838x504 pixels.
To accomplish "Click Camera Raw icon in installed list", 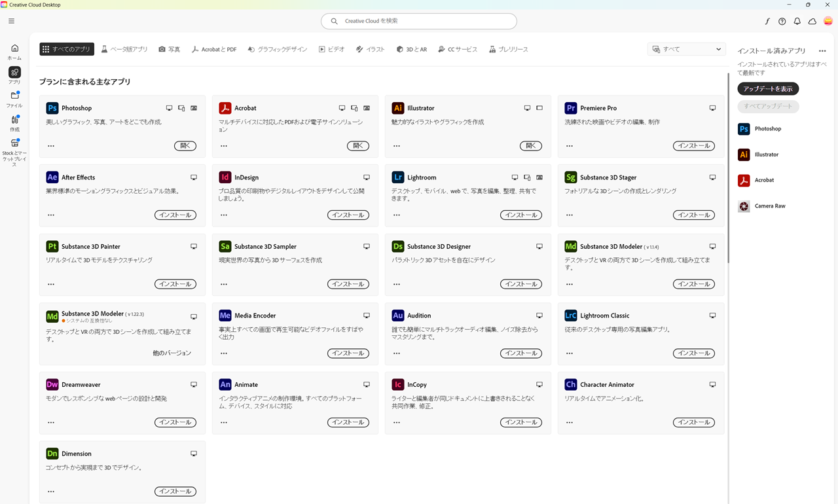I will [744, 206].
